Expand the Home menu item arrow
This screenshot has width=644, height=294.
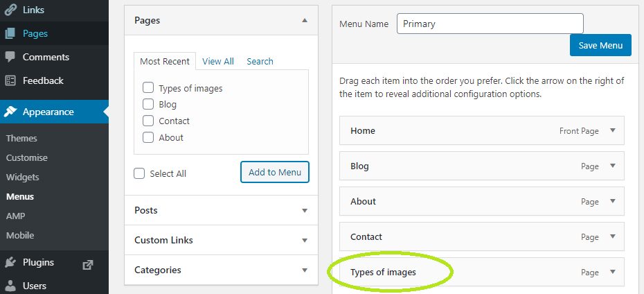point(613,130)
